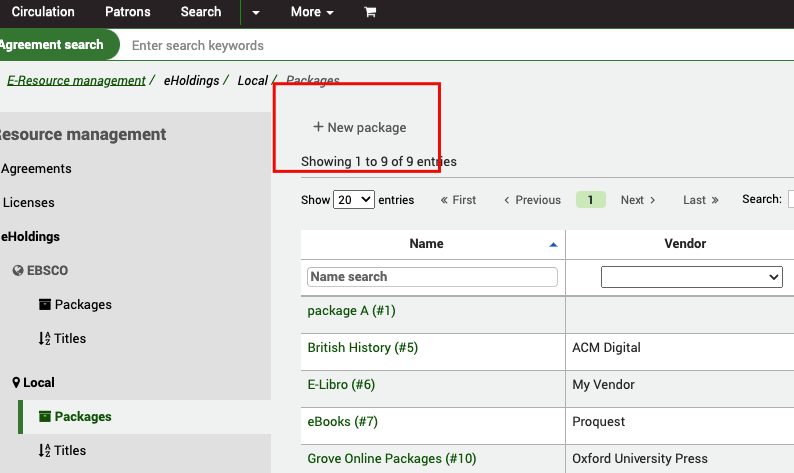Viewport: 794px width, 473px height.
Task: Navigate to E-Resource management breadcrumb
Action: [x=76, y=80]
